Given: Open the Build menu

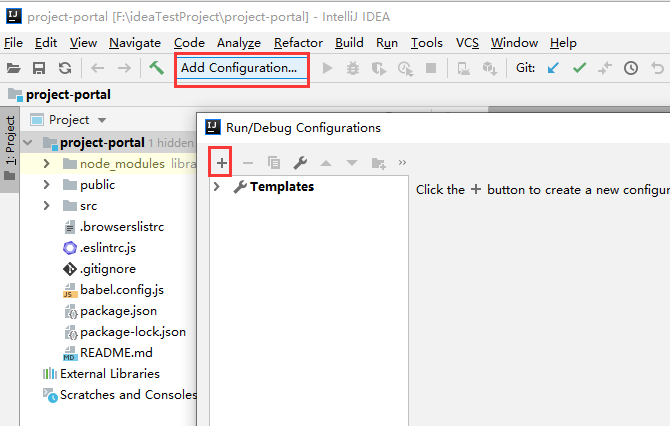Looking at the screenshot, I should click(x=349, y=43).
